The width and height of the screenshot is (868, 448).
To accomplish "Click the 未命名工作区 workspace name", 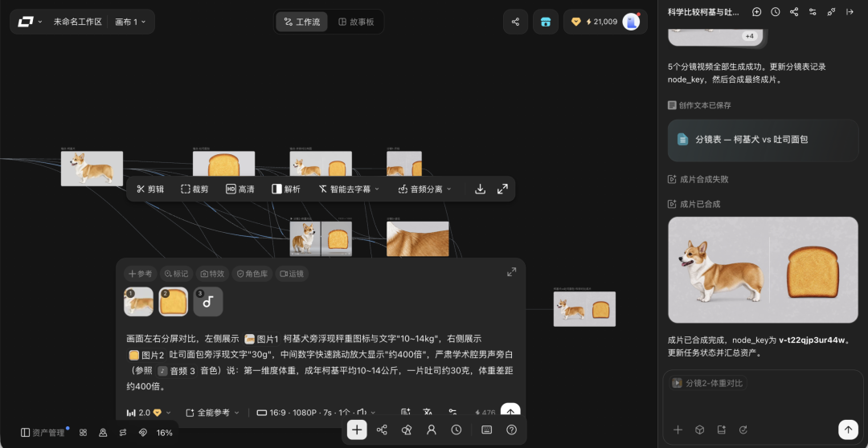I will [x=77, y=22].
